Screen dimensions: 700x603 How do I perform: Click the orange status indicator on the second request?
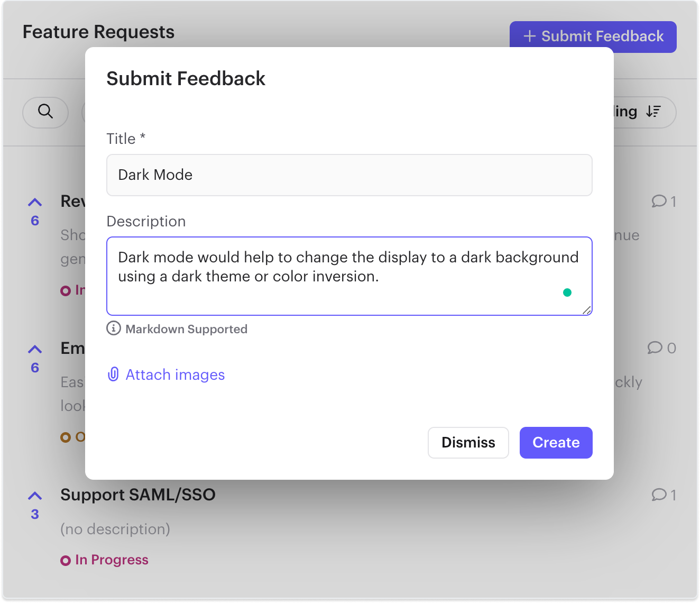[x=65, y=436]
